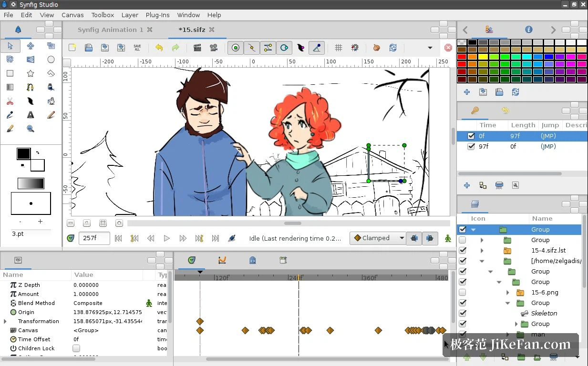Click the Undo arrow in toolbar
The height and width of the screenshot is (366, 588).
(159, 48)
